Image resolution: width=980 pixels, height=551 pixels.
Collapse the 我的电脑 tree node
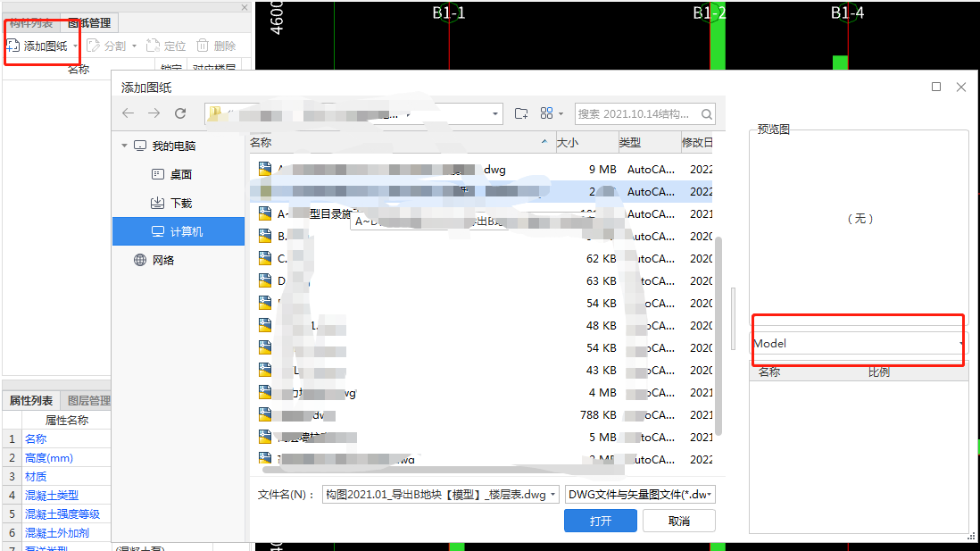tap(124, 146)
